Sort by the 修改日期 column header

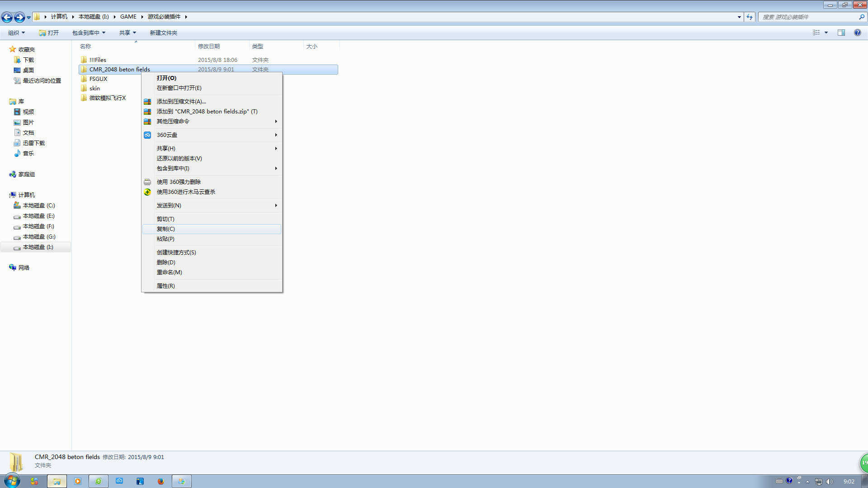tap(209, 46)
